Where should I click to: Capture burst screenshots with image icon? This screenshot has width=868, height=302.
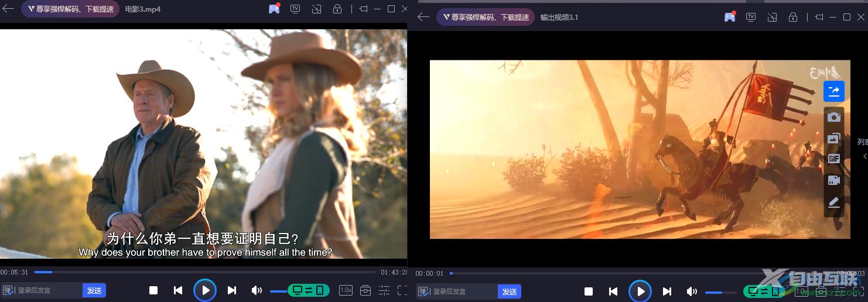coord(834,138)
